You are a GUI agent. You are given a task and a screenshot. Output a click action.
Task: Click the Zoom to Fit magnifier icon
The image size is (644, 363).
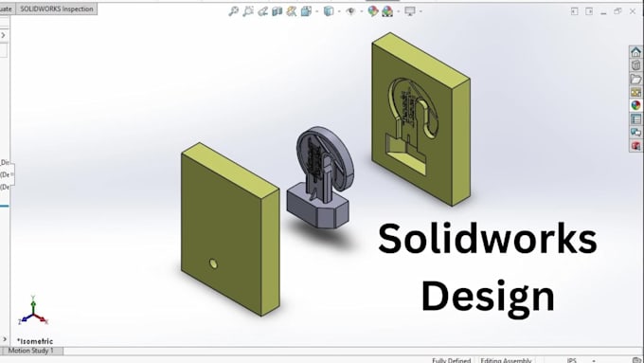233,11
